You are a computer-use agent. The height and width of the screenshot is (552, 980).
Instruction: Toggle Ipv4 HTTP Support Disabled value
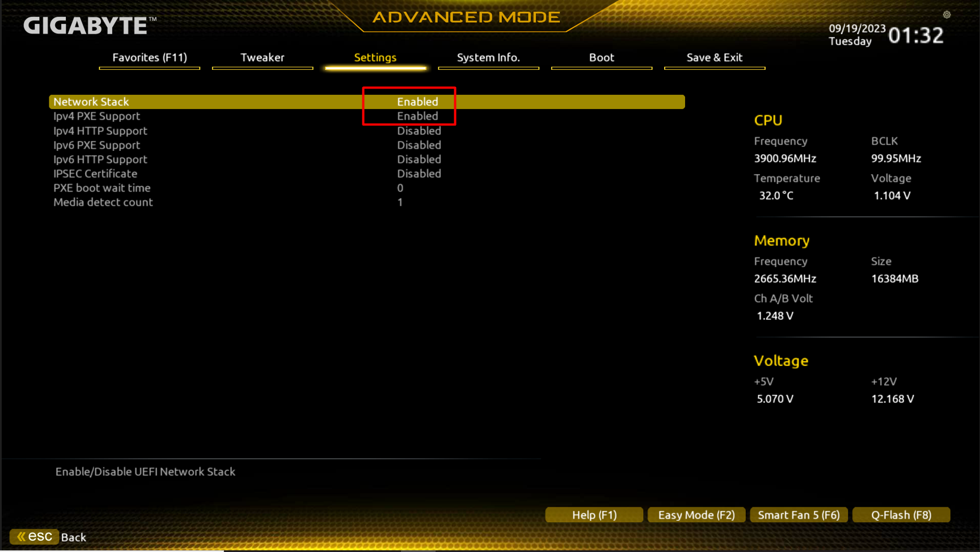pos(419,130)
